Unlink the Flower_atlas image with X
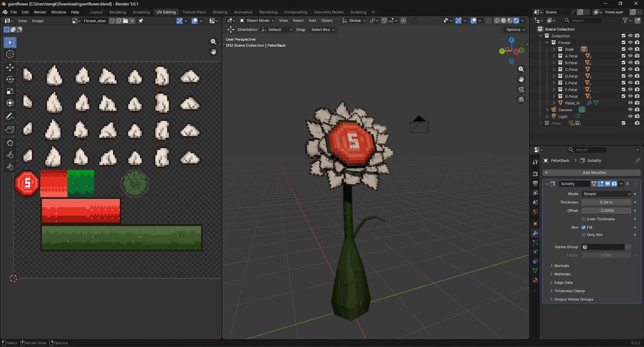Image resolution: width=644 pixels, height=347 pixels. tap(132, 21)
